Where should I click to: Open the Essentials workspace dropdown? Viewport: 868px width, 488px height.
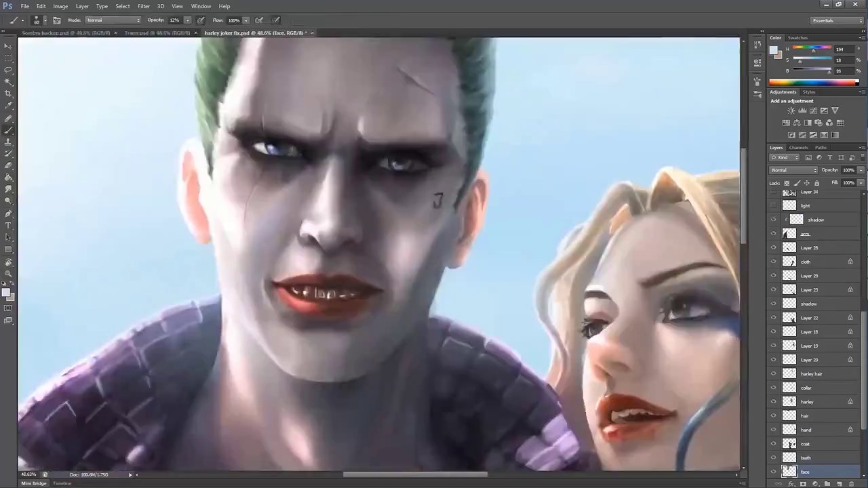837,20
